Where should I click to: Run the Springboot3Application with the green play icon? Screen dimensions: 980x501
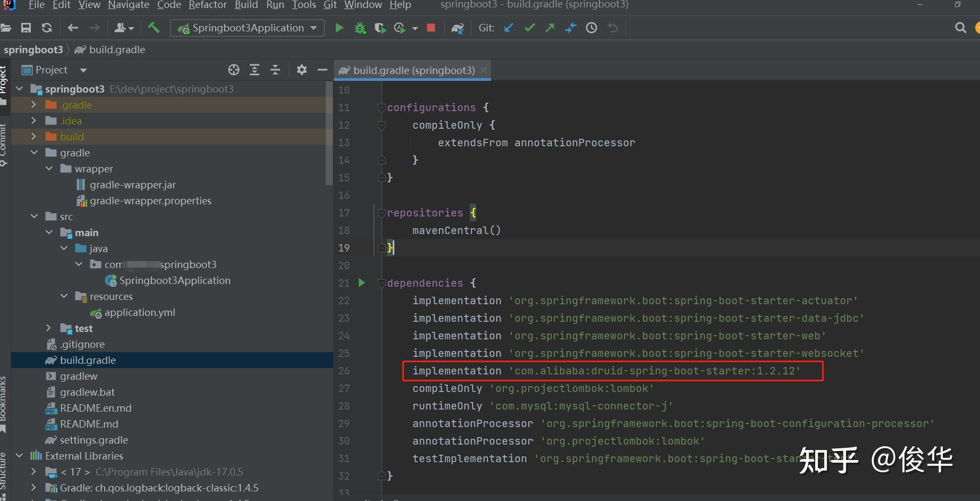pyautogui.click(x=339, y=28)
